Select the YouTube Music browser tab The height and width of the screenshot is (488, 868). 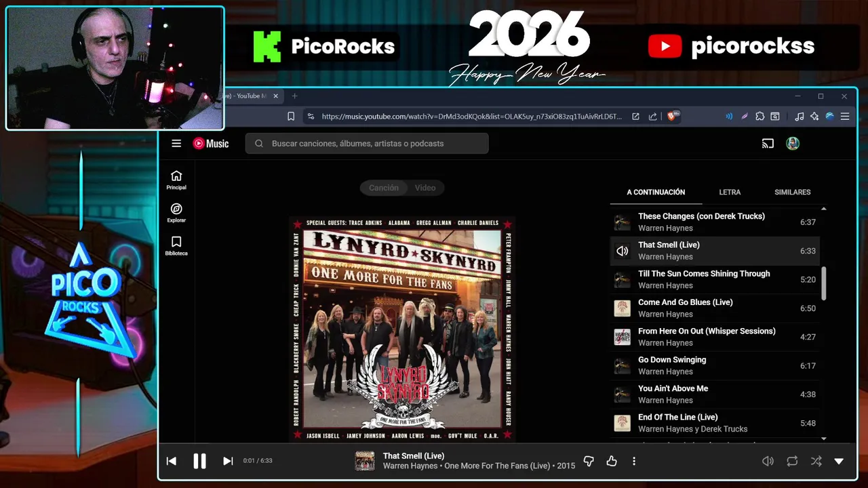point(252,96)
